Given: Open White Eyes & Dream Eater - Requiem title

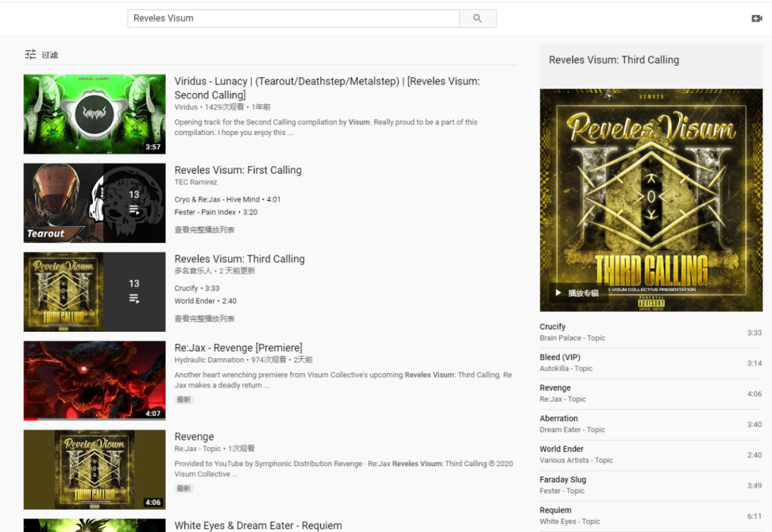Looking at the screenshot, I should coord(258,526).
